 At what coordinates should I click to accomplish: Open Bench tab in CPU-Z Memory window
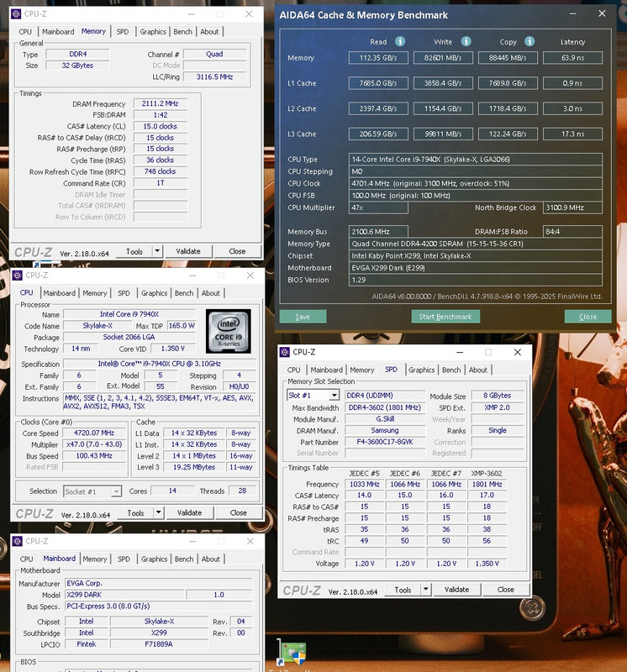click(182, 32)
